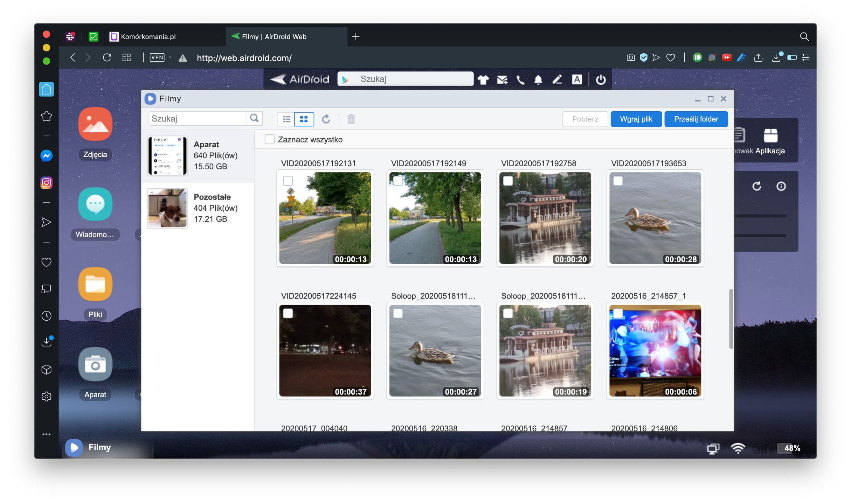Viewport: 851px width, 504px height.
Task: Open notifications bell in AirDroid bar
Action: [x=538, y=80]
